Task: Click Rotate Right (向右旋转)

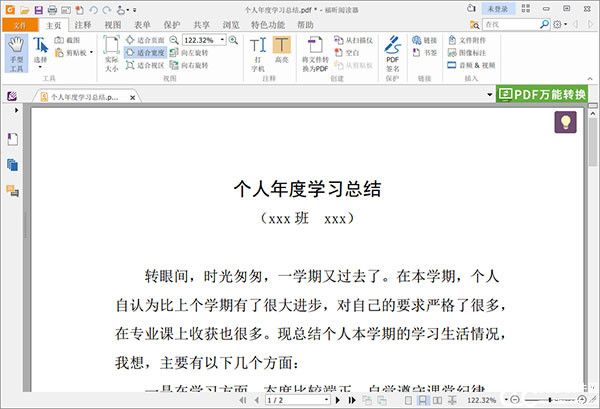Action: click(189, 65)
